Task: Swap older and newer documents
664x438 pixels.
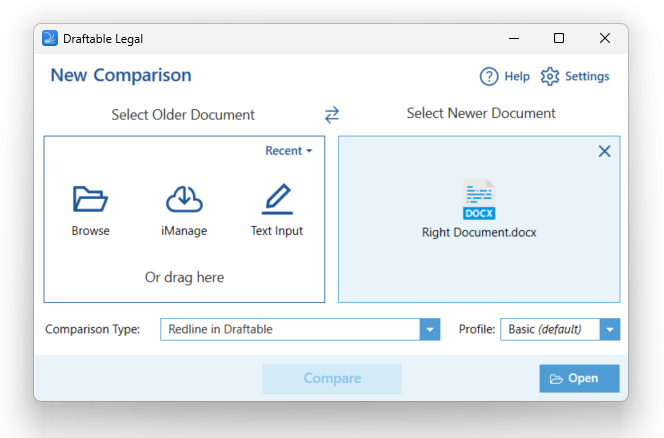Action: click(x=332, y=114)
